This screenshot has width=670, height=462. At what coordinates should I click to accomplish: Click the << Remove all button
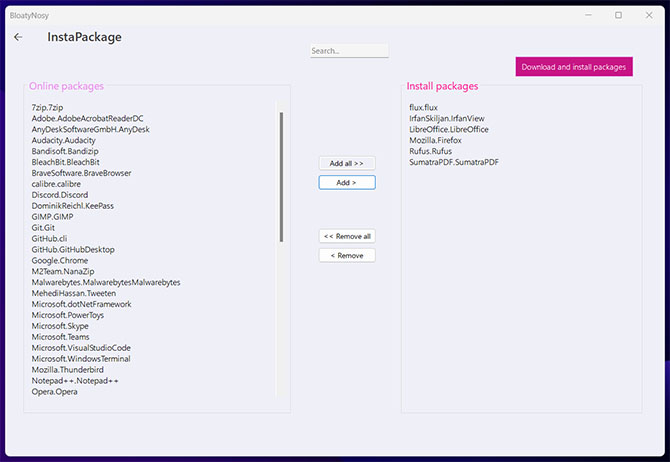(x=347, y=236)
